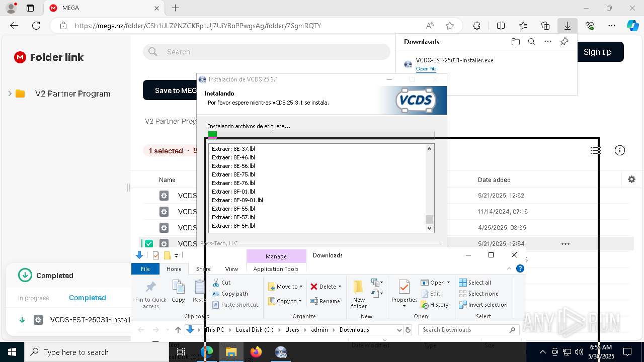Open Application Tools tab in Explorer
Image resolution: width=644 pixels, height=362 pixels.
[276, 269]
